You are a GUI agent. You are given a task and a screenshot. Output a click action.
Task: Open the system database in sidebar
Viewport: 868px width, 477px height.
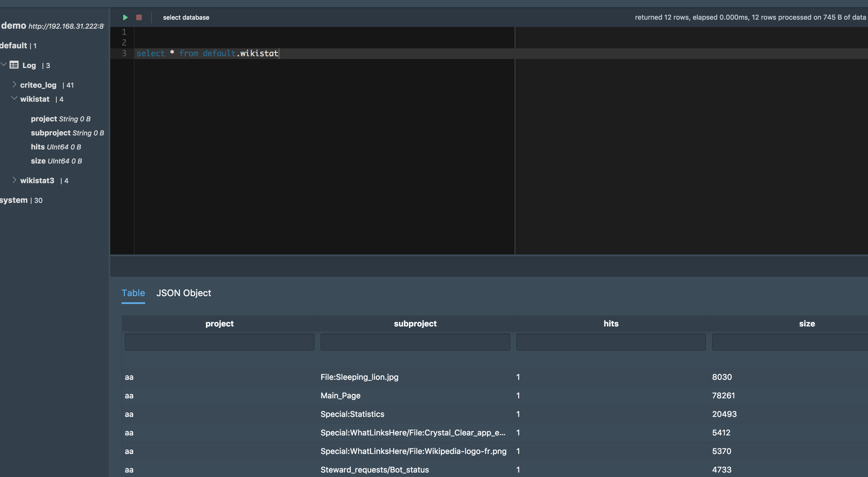point(14,200)
